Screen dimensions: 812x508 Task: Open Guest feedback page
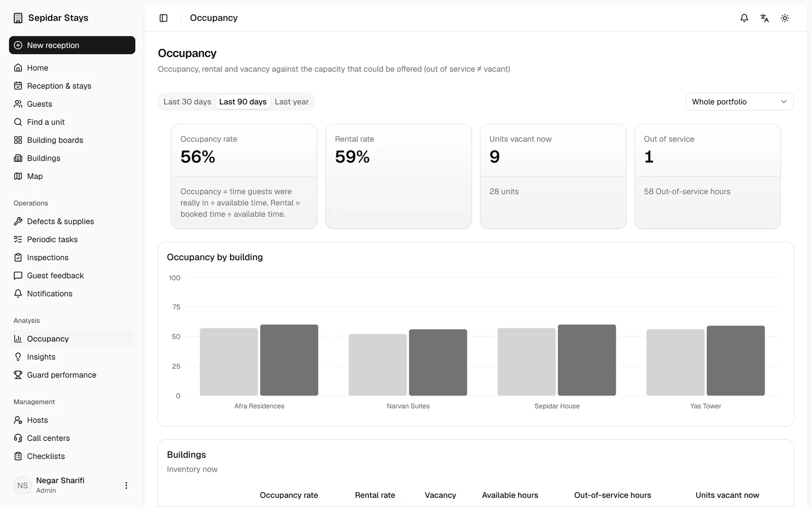(x=72, y=275)
